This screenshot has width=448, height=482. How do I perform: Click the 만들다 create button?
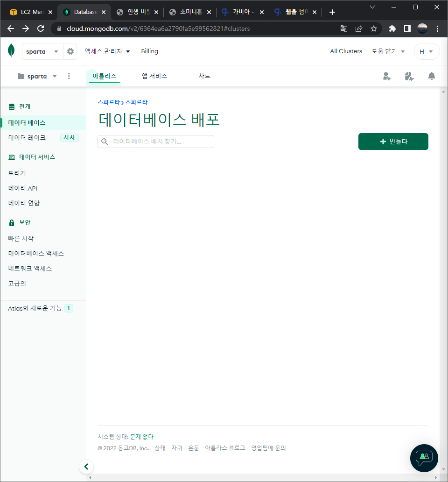393,142
